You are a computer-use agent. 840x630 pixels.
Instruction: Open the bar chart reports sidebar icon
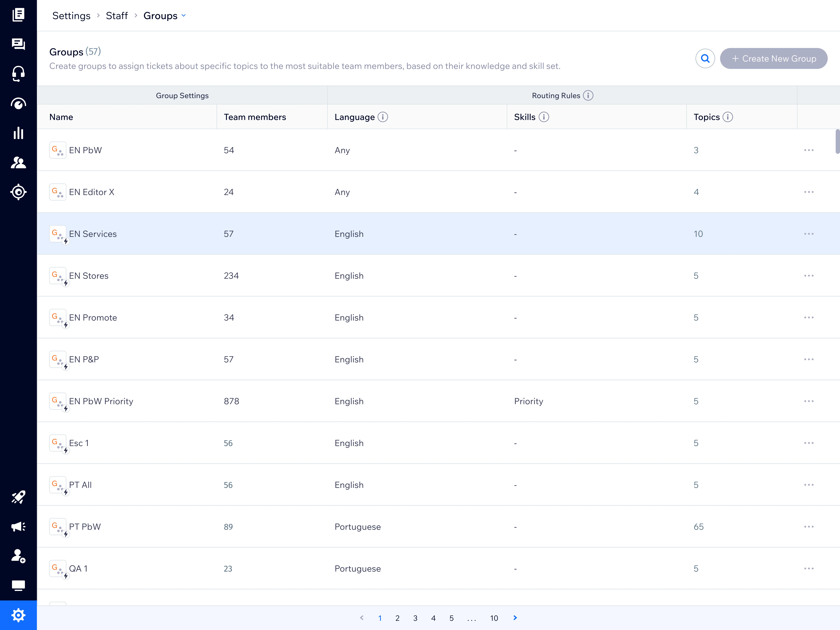(x=18, y=133)
